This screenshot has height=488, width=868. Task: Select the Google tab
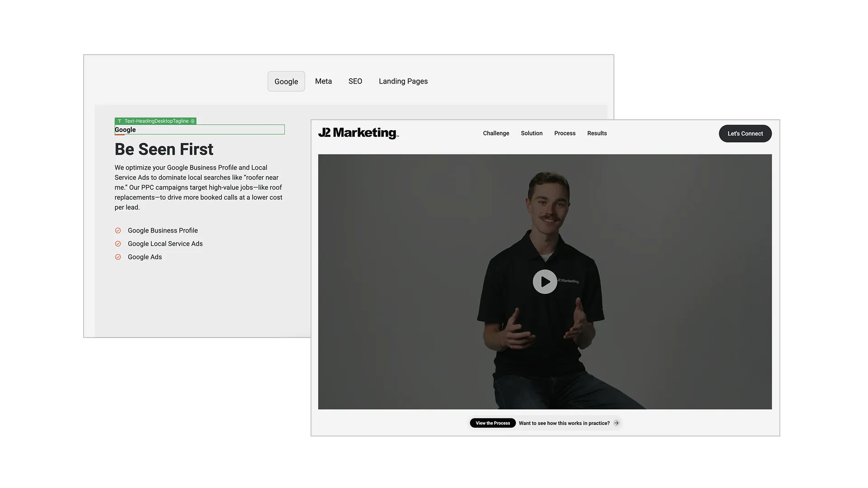(286, 81)
